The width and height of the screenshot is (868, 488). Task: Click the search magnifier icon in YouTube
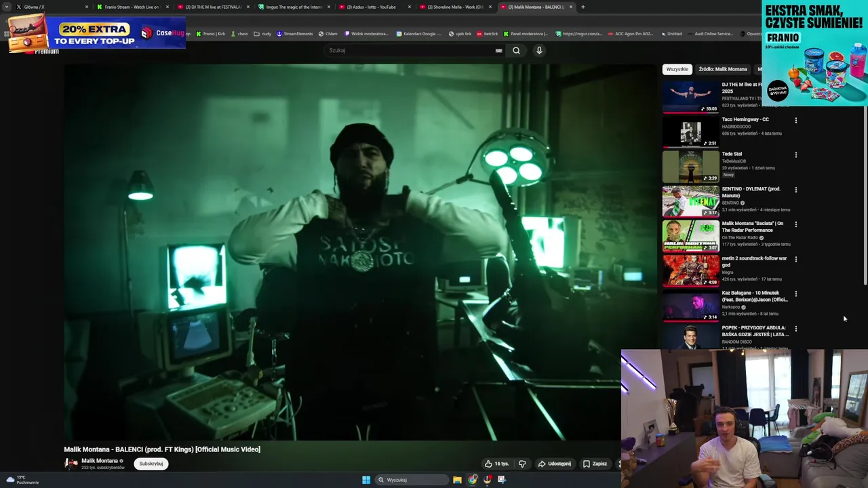click(x=516, y=50)
